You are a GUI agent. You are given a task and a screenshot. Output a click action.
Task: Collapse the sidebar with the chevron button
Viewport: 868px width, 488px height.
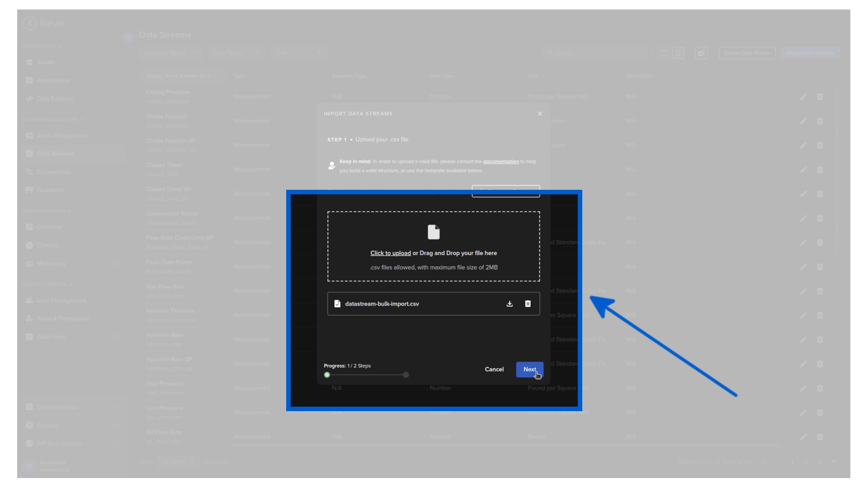(128, 37)
